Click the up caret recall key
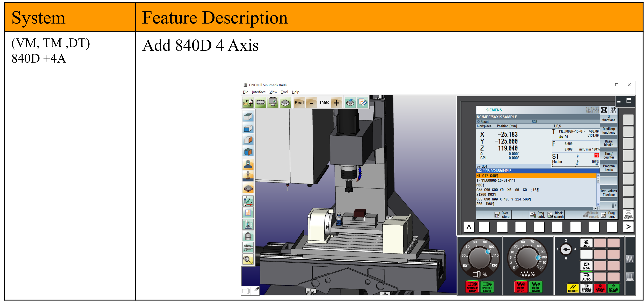 [x=469, y=227]
